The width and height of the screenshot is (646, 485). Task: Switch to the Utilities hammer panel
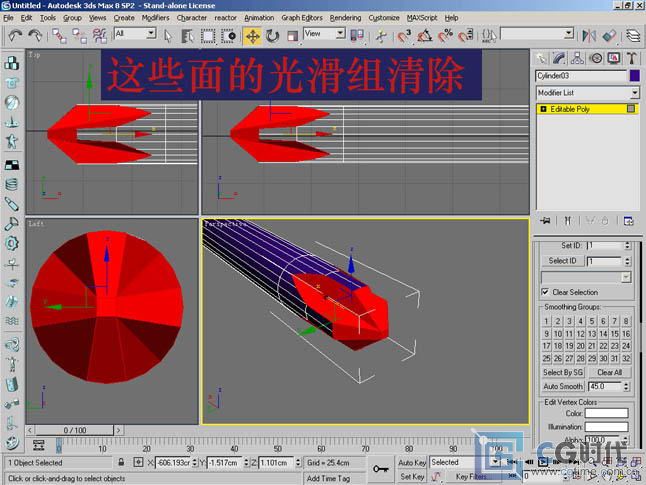coord(632,58)
